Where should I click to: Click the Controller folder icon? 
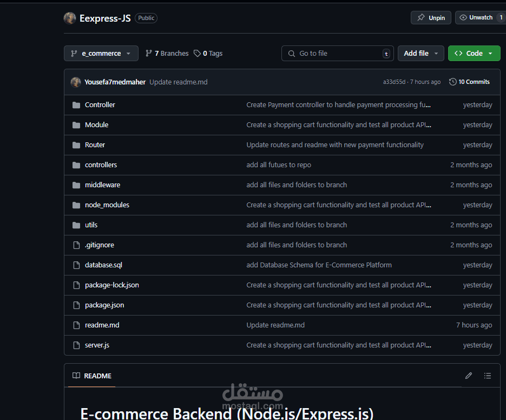pyautogui.click(x=76, y=105)
